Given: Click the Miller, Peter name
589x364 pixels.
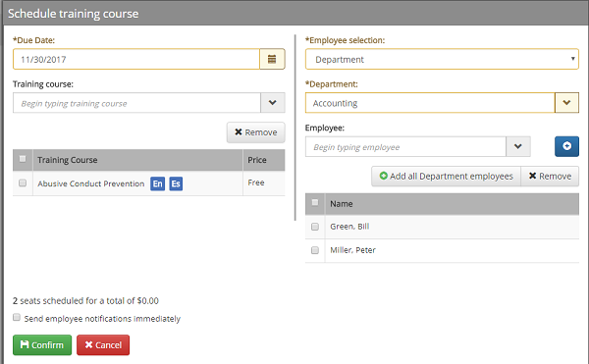Looking at the screenshot, I should pyautogui.click(x=352, y=250).
